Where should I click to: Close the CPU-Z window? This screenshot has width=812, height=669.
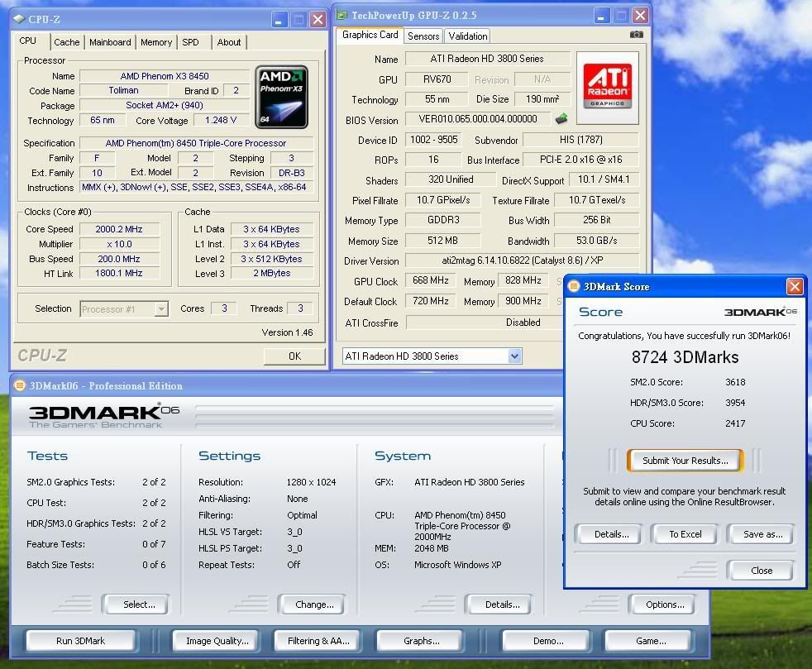pyautogui.click(x=318, y=20)
